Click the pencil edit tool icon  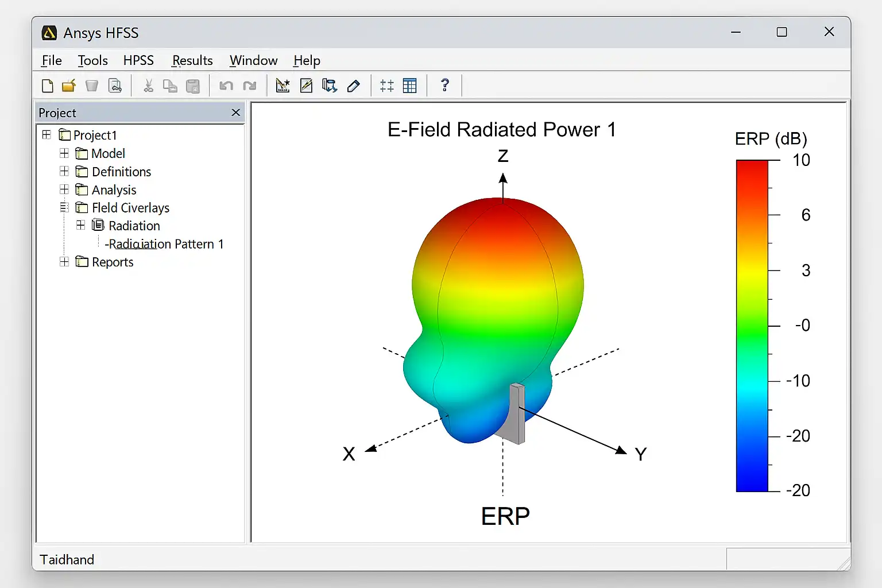click(354, 86)
